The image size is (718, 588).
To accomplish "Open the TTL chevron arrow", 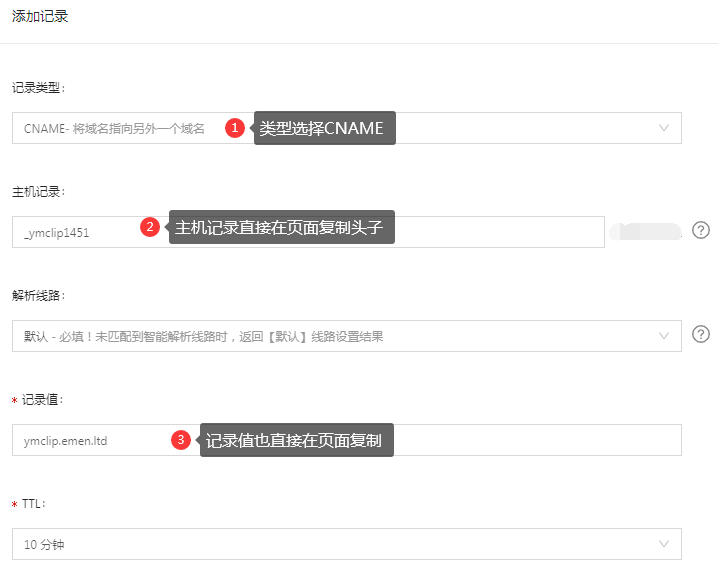I will click(x=664, y=544).
